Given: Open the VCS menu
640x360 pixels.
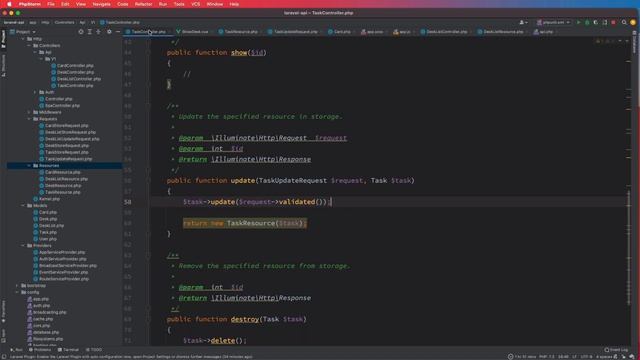Looking at the screenshot, I should (x=196, y=4).
